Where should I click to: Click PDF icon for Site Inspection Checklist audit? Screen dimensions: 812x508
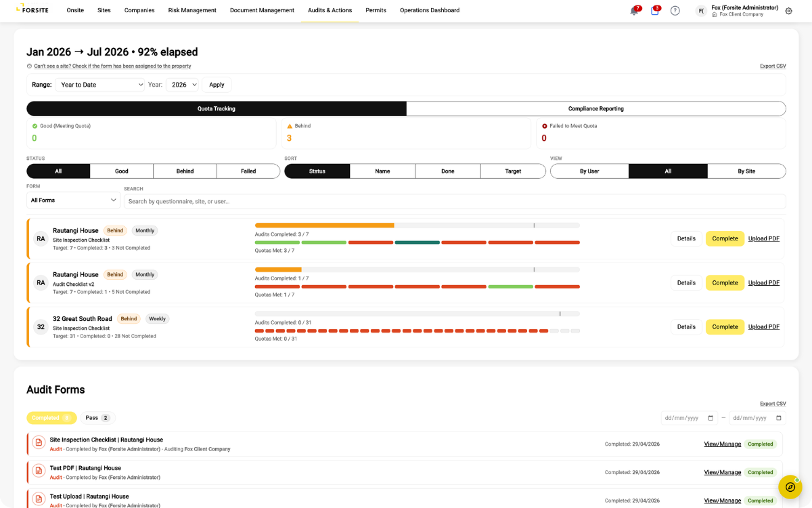(39, 442)
